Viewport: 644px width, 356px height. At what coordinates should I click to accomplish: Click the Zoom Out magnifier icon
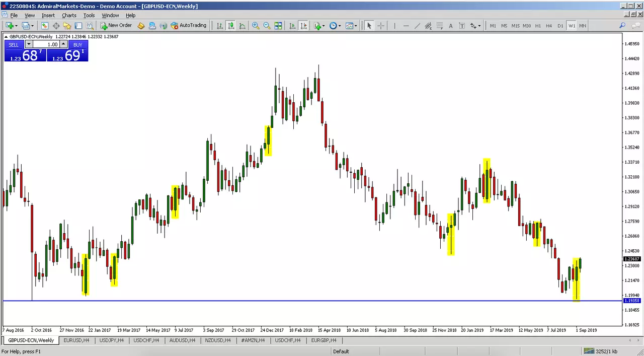(x=267, y=26)
